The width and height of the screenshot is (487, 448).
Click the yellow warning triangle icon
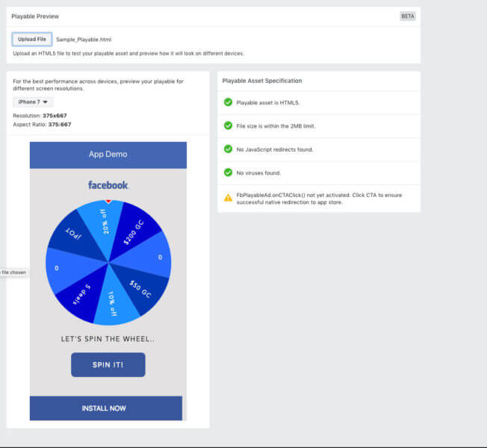pos(228,198)
